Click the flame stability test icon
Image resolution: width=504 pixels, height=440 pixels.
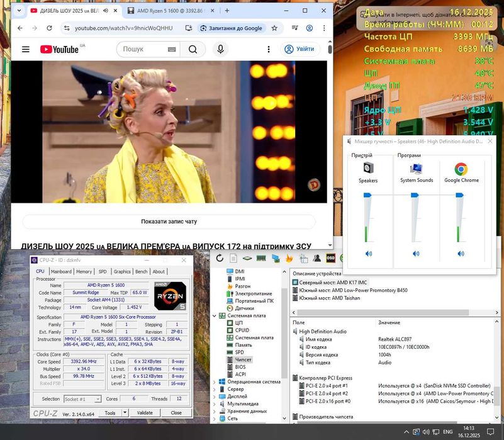[289, 258]
